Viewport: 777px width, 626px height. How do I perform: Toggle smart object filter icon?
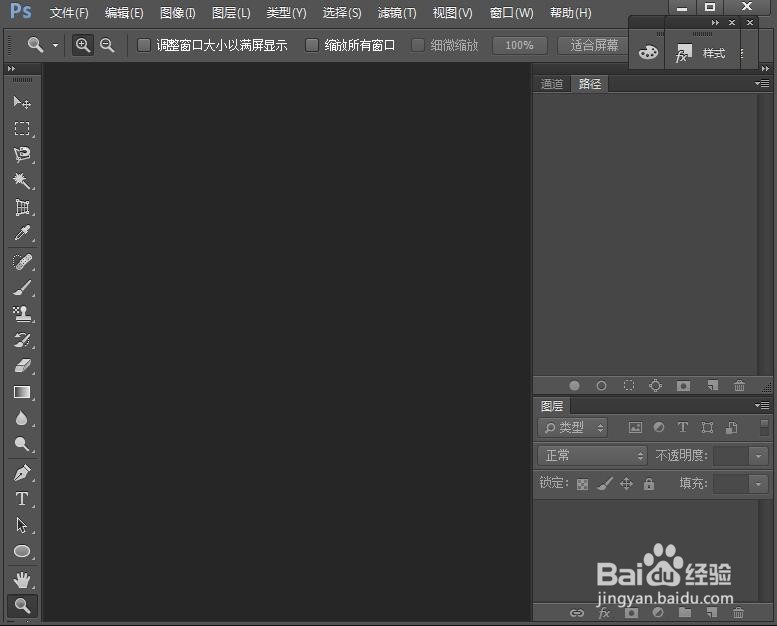[731, 427]
